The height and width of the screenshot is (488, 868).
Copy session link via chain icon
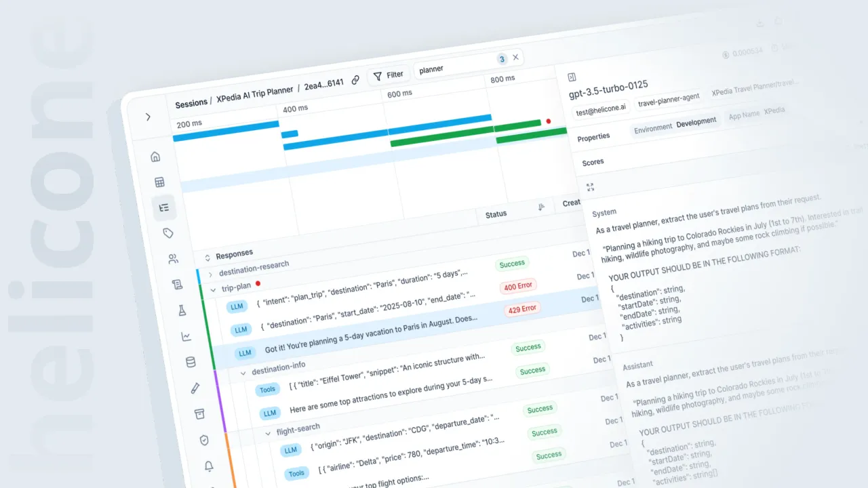point(355,80)
